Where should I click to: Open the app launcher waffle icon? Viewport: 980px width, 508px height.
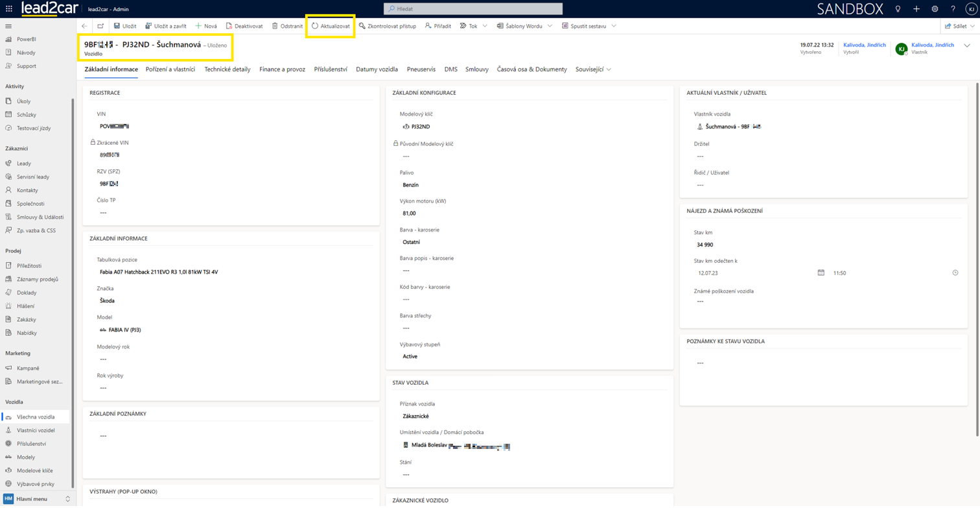(9, 9)
